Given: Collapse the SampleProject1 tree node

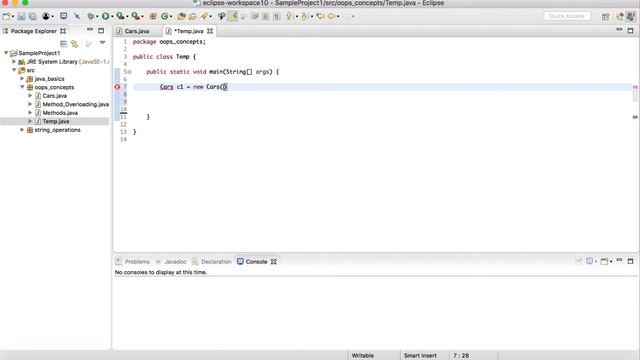Looking at the screenshot, I should (x=6, y=53).
